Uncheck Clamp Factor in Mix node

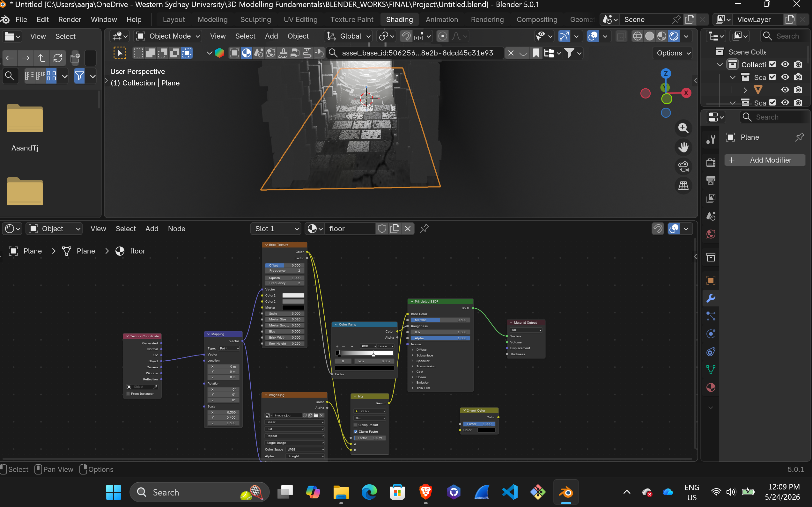click(356, 431)
